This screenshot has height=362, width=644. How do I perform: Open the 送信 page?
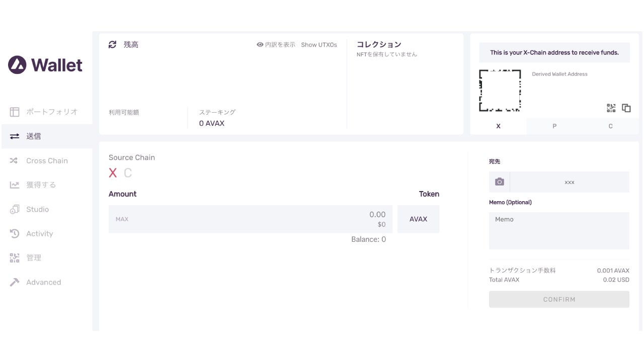click(47, 136)
